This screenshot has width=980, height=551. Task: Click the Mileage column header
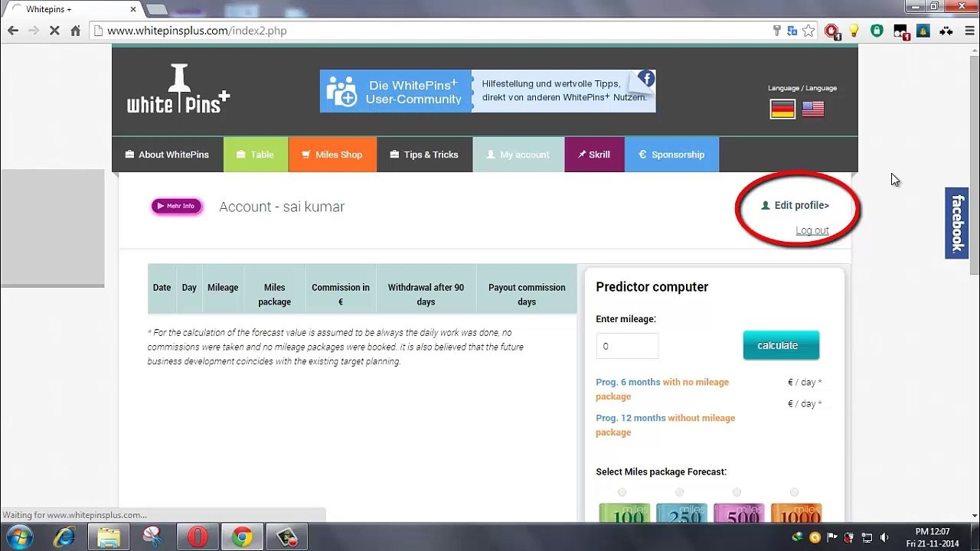pos(223,288)
